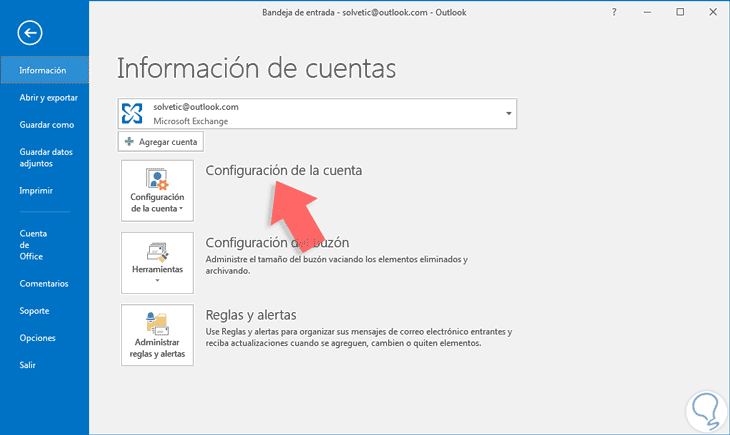This screenshot has height=435, width=730.
Task: Open Opciones settings
Action: pos(37,338)
